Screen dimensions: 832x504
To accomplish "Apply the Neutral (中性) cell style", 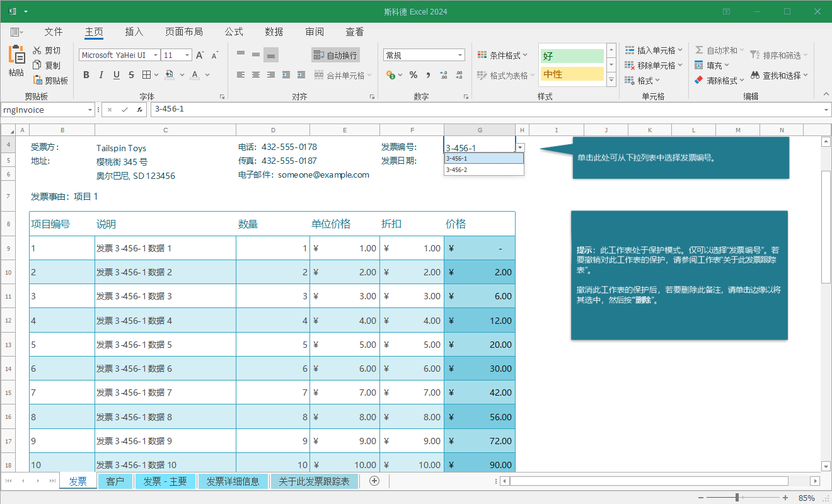I will point(572,74).
